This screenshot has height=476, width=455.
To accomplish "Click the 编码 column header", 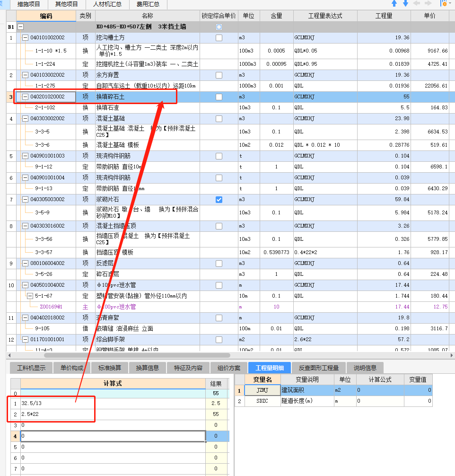I will click(x=46, y=16).
